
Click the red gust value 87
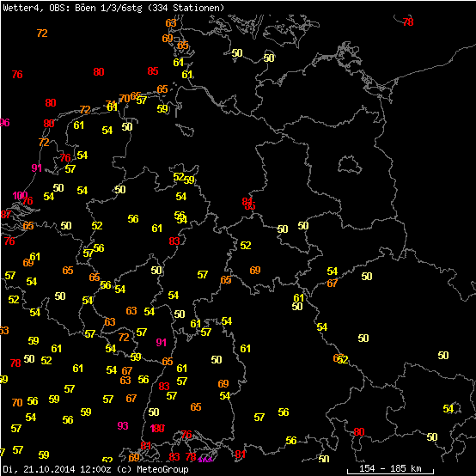(x=6, y=215)
